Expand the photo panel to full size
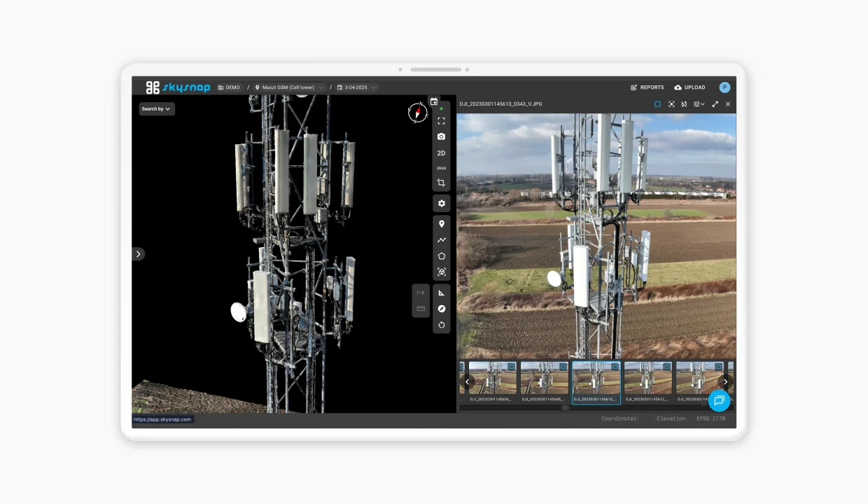868x504 pixels. click(715, 104)
